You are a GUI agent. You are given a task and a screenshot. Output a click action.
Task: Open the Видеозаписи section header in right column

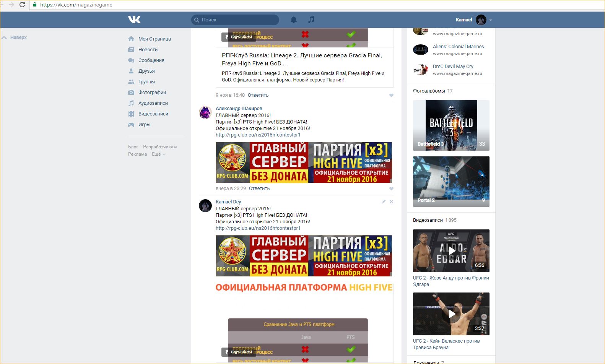428,220
